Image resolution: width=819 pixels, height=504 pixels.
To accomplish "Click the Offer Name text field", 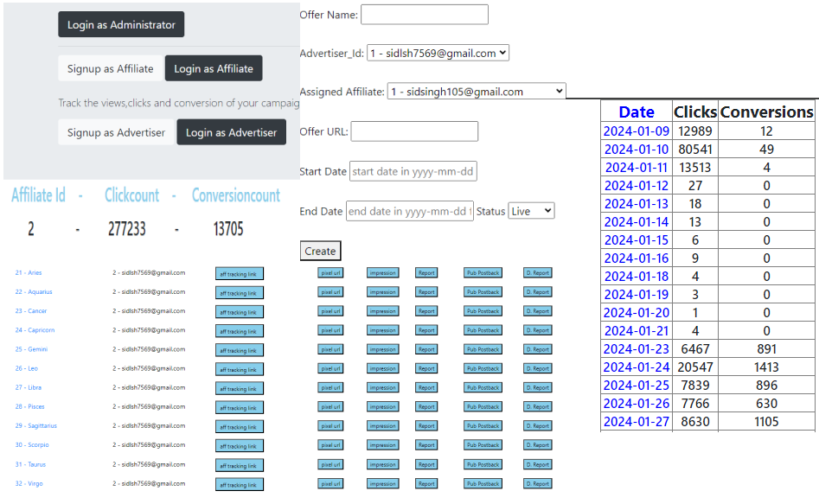I will coord(424,15).
